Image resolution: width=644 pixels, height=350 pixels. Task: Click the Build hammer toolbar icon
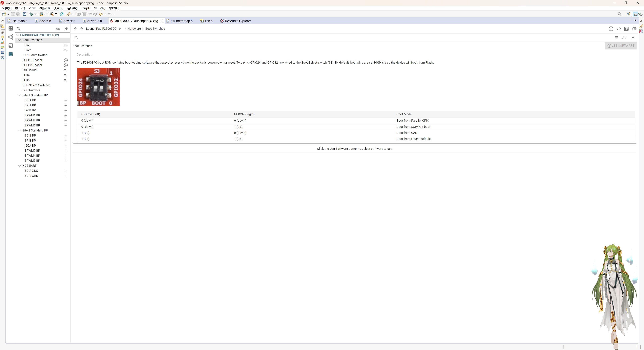(51, 14)
